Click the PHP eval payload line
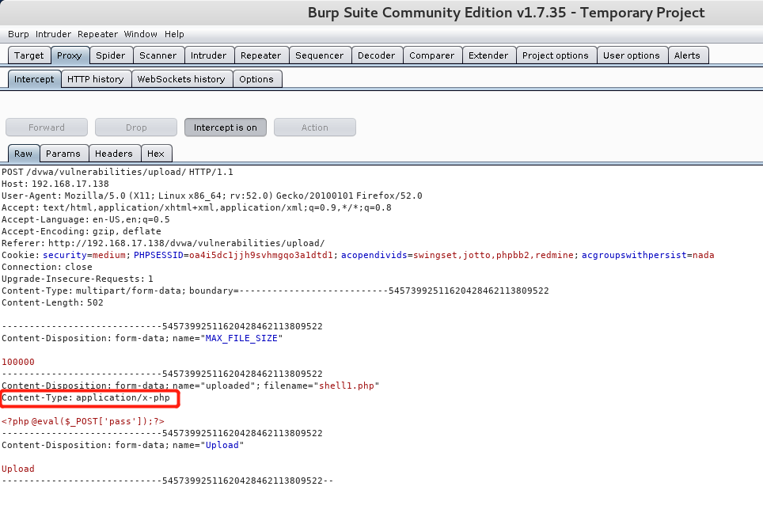763x532 pixels. [x=83, y=421]
